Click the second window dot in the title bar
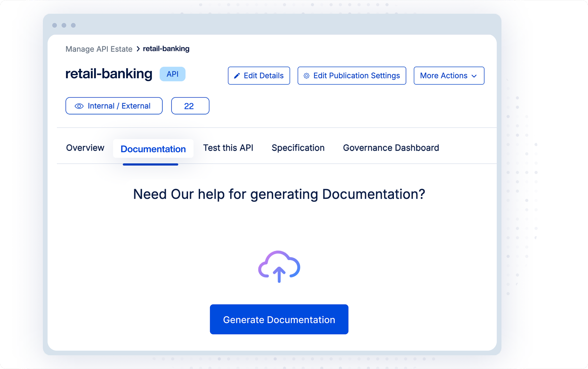 pyautogui.click(x=64, y=25)
